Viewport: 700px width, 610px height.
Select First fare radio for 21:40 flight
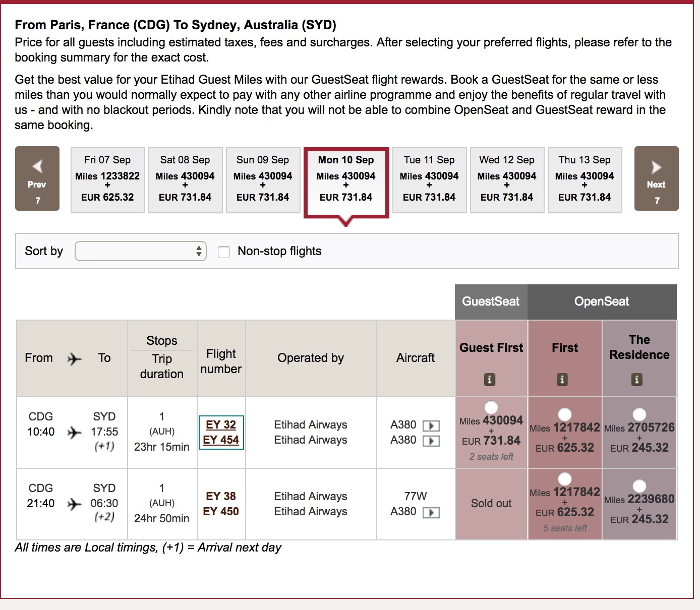tap(565, 478)
